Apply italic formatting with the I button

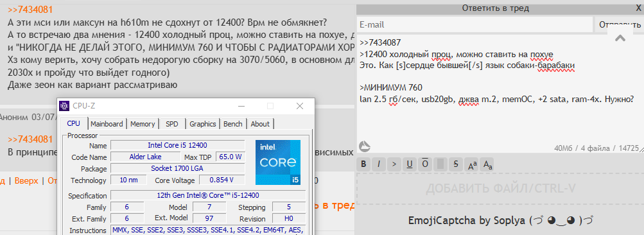pyautogui.click(x=379, y=164)
